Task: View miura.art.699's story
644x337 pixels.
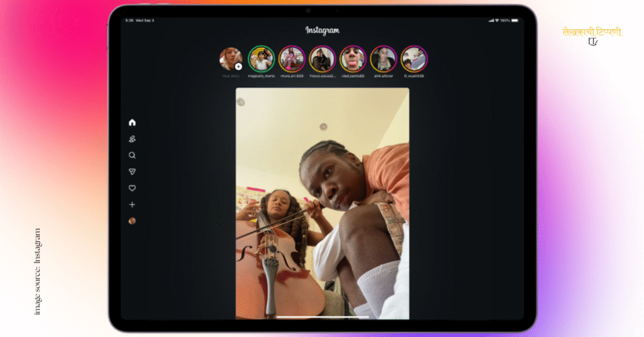Action: point(292,58)
